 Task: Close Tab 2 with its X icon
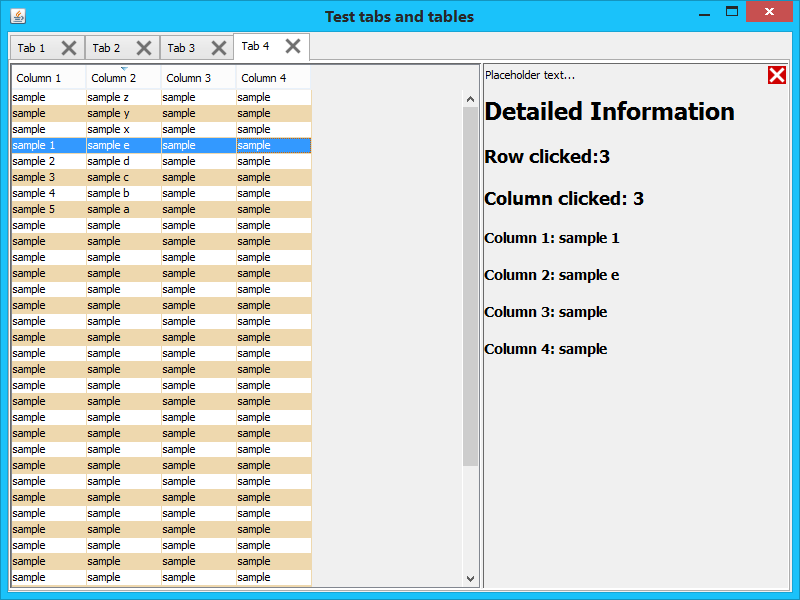pos(144,48)
